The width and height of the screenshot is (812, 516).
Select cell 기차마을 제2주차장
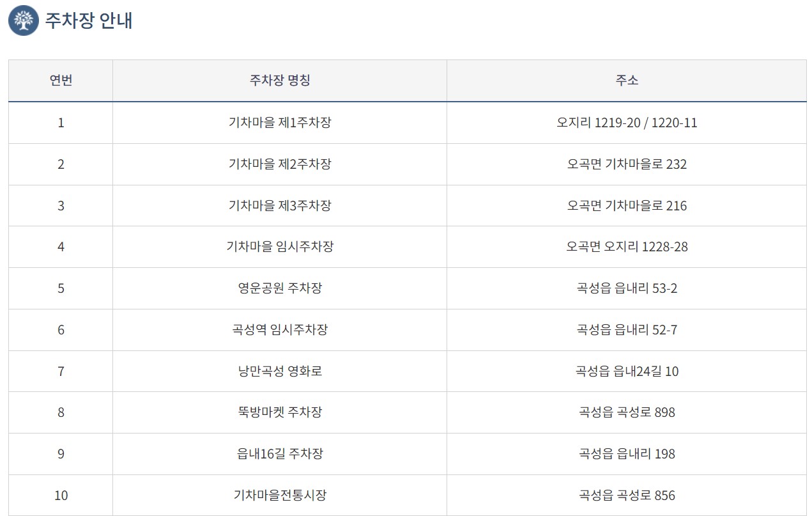tap(280, 164)
